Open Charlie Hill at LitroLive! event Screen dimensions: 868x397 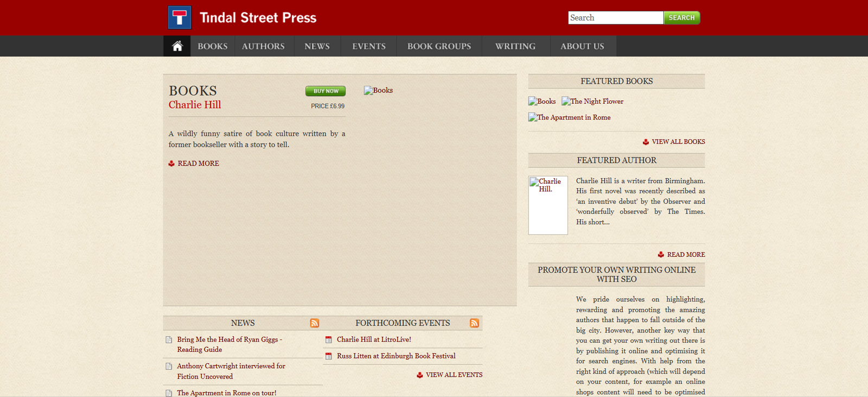pyautogui.click(x=374, y=340)
